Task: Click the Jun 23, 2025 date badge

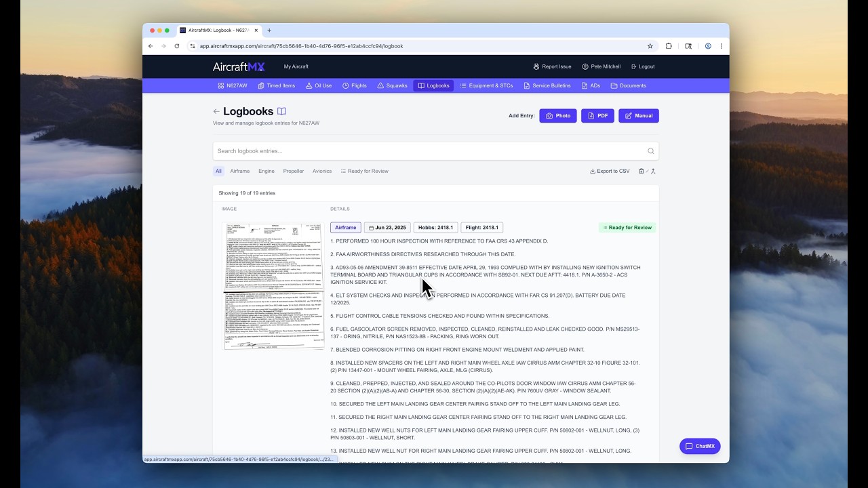Action: (x=387, y=228)
